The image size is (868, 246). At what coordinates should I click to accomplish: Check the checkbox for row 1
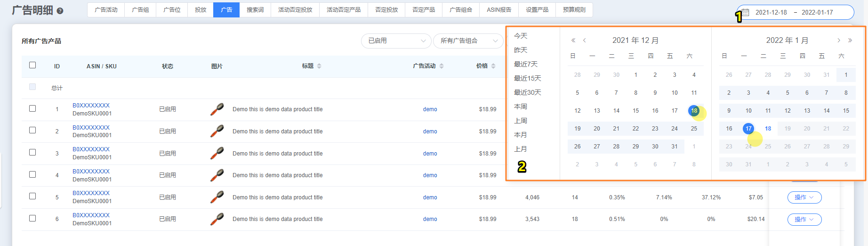32,108
